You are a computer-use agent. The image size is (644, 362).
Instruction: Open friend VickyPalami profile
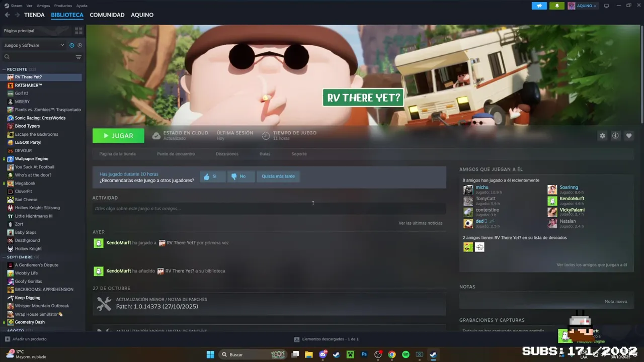572,210
